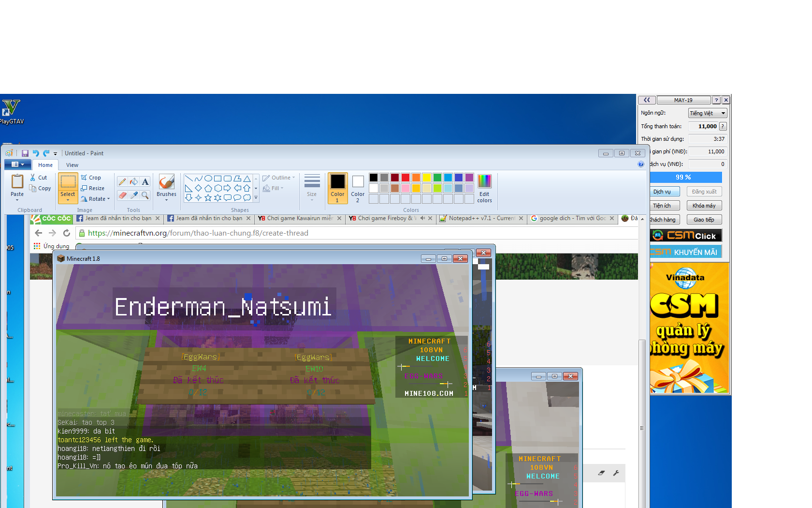Choose the Pentagon shape in Shapes gallery

pos(208,188)
